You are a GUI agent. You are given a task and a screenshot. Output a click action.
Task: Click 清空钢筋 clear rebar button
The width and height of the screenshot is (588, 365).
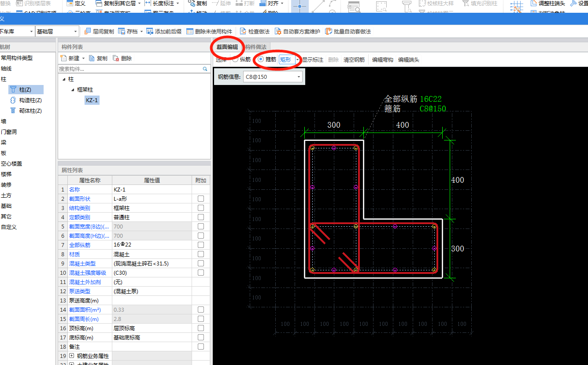(354, 59)
